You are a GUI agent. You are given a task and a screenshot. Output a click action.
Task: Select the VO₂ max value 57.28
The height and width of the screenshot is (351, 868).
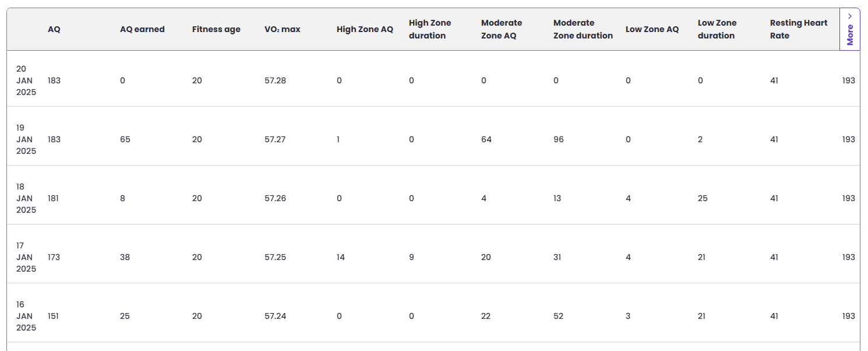click(x=275, y=80)
